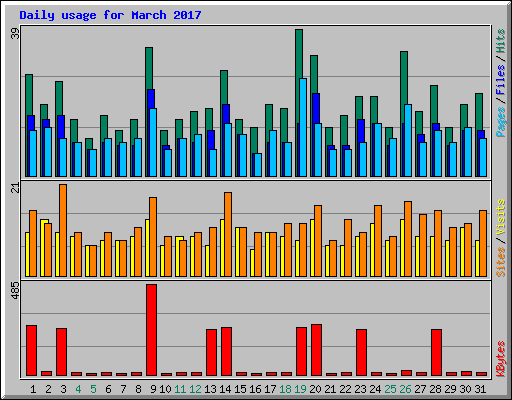The image size is (512, 400).
Task: Click day 7 on the x-axis
Action: point(123,389)
